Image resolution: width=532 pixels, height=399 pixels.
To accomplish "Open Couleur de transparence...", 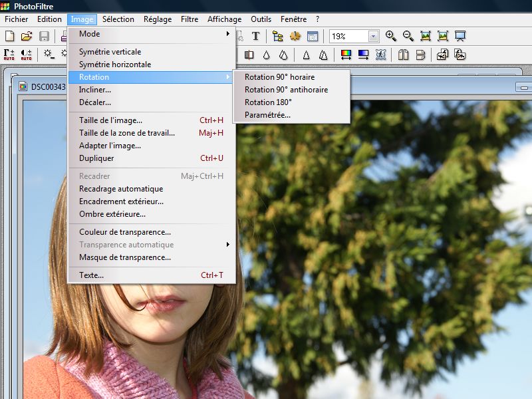I will [152, 232].
